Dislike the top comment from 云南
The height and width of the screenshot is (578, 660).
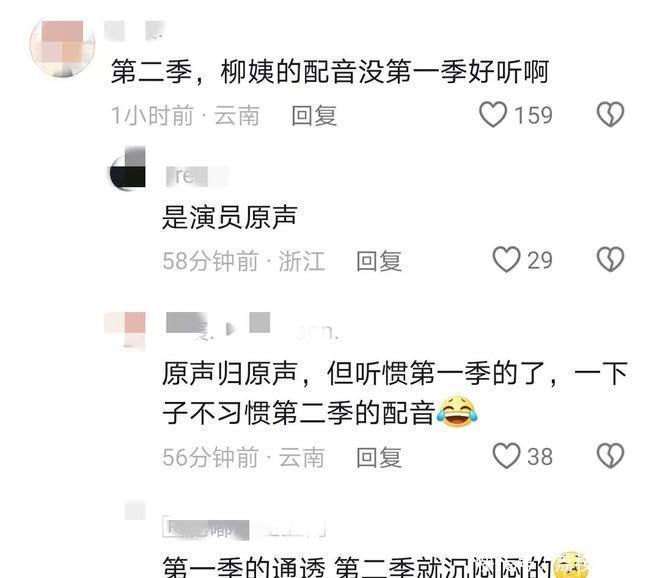tap(610, 115)
